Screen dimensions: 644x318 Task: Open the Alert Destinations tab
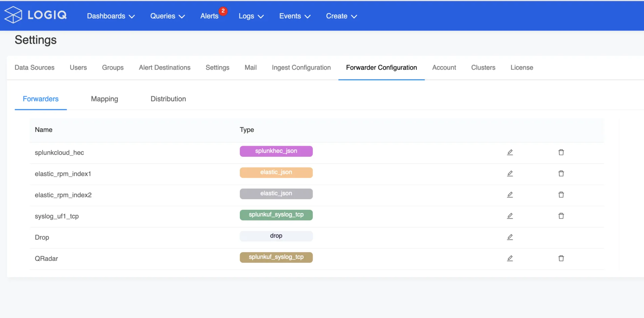click(165, 67)
